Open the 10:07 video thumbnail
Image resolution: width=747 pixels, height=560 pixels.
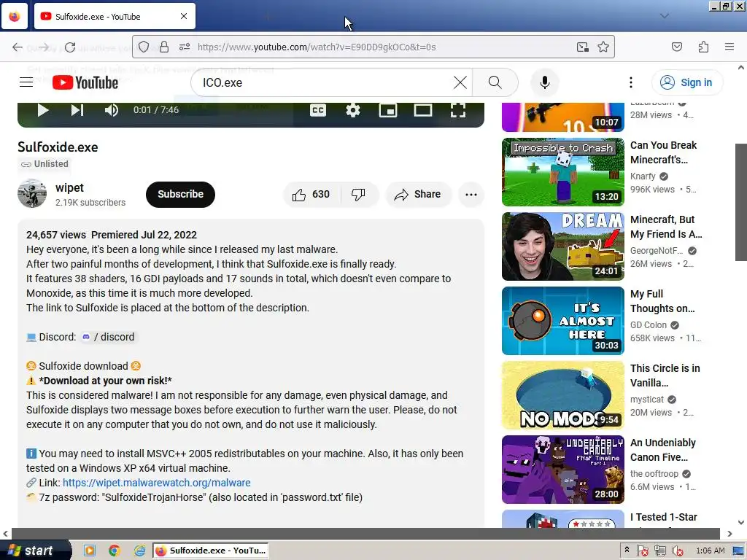coord(562,117)
